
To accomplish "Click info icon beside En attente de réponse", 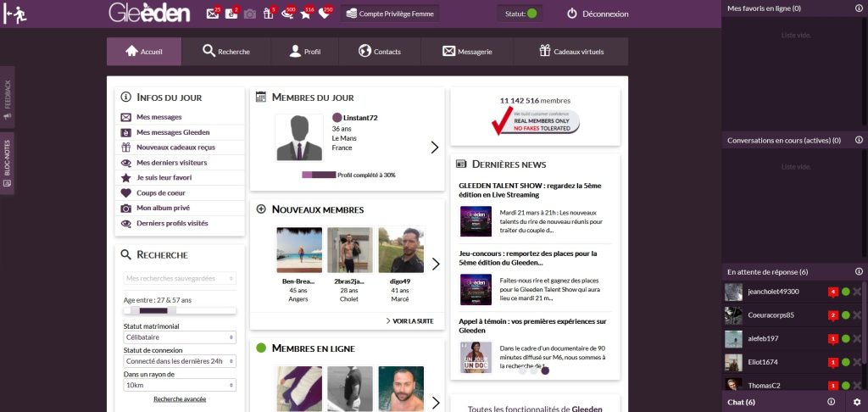I will coord(858,272).
